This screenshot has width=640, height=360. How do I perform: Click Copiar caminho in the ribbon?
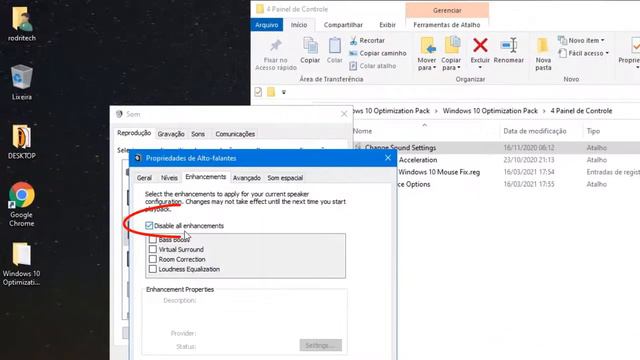[378, 53]
